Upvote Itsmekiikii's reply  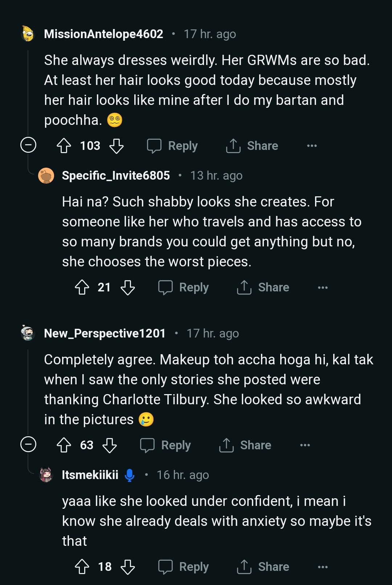coord(82,567)
